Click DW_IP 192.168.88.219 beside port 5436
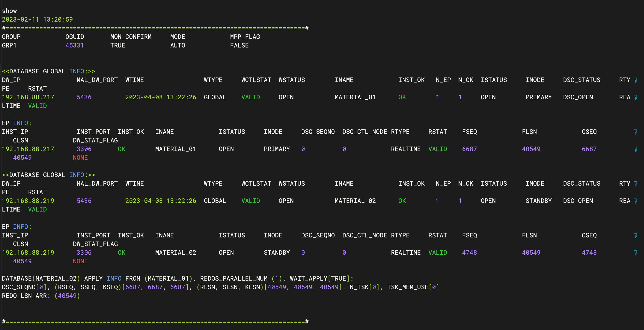This screenshot has height=330, width=644. 28,201
